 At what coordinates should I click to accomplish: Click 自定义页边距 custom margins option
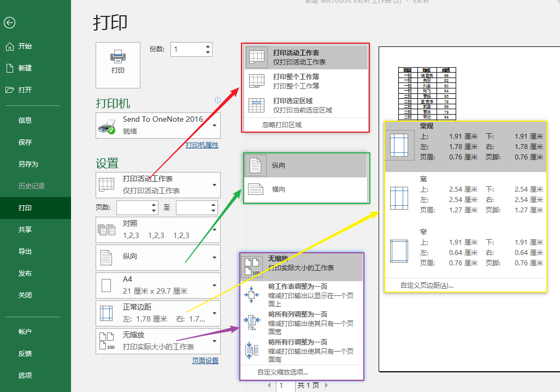point(427,285)
